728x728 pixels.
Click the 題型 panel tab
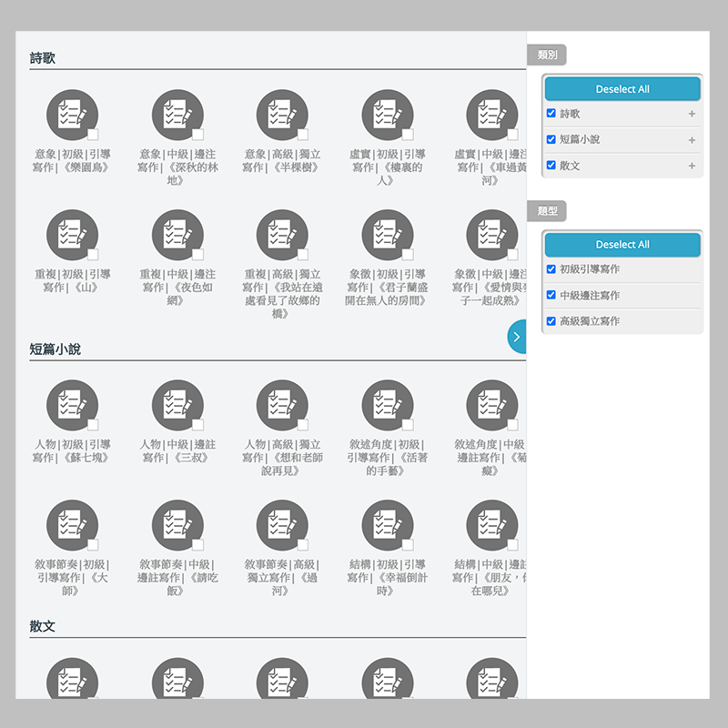pos(547,211)
